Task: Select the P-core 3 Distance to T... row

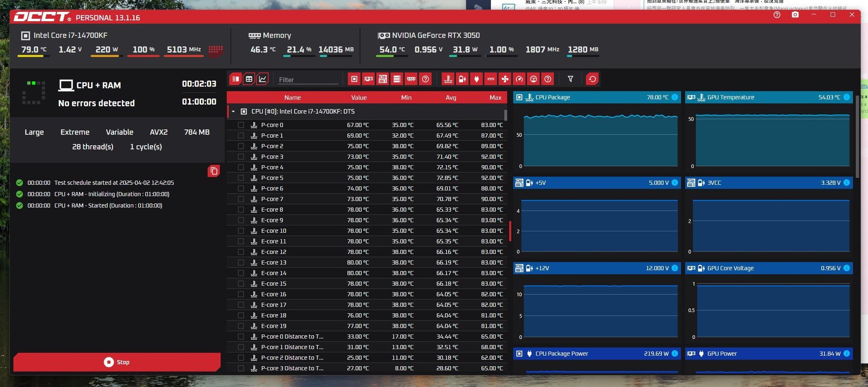Action: tap(367, 368)
